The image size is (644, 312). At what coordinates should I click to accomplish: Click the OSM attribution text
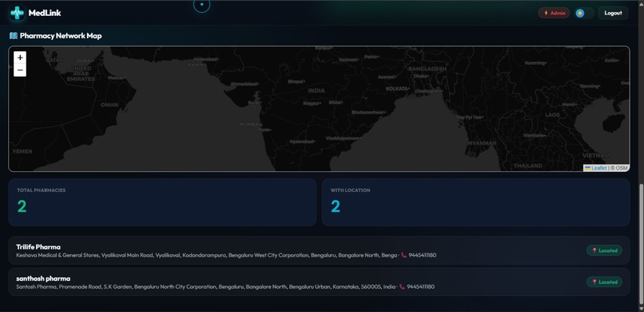pos(619,168)
